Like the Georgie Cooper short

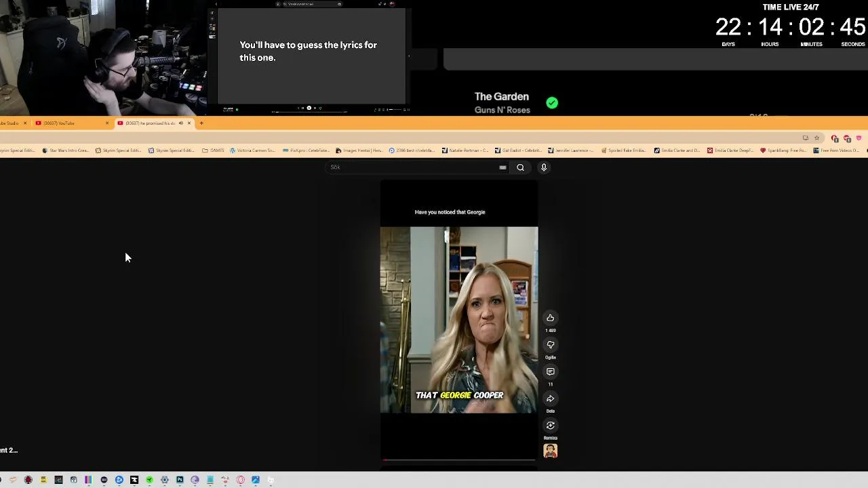pos(551,318)
